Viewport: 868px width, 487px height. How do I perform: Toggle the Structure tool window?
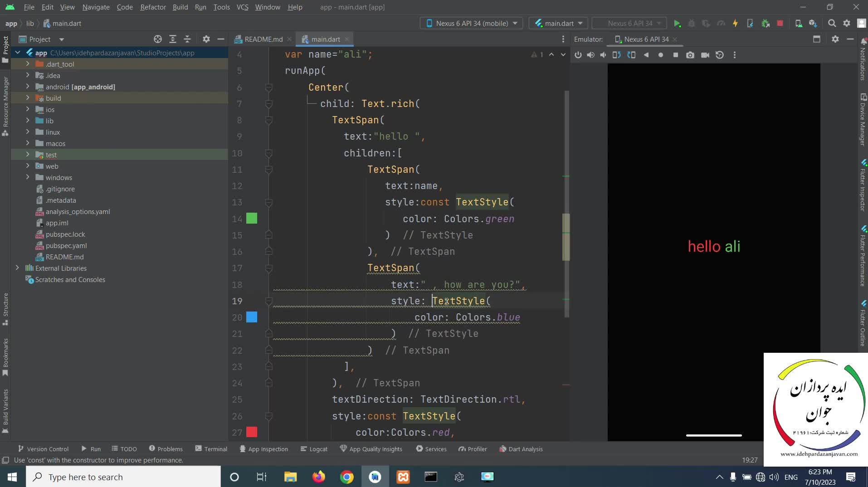[x=5, y=308]
